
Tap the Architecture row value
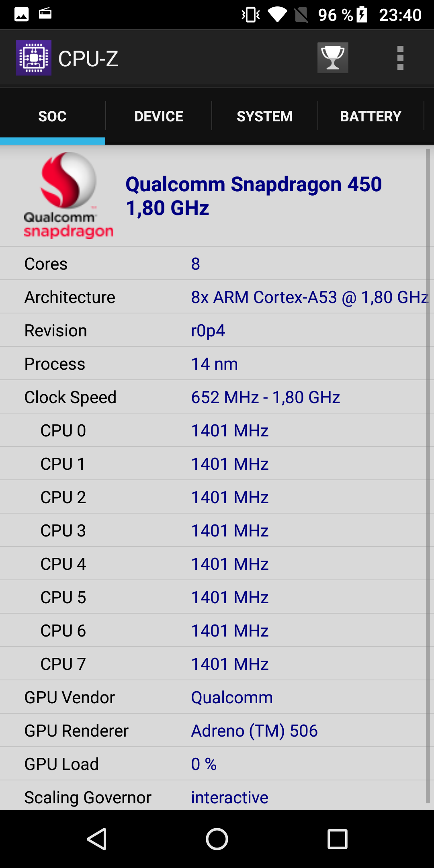click(309, 297)
